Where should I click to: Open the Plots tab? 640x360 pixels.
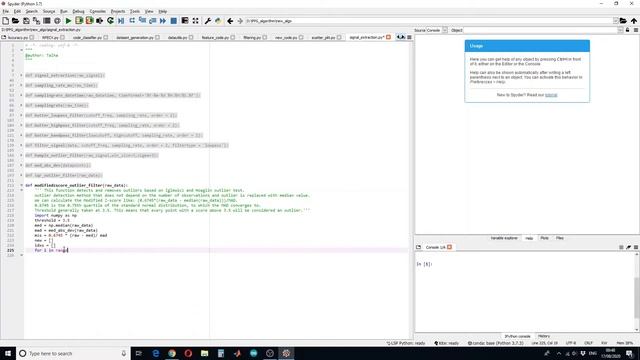click(544, 238)
